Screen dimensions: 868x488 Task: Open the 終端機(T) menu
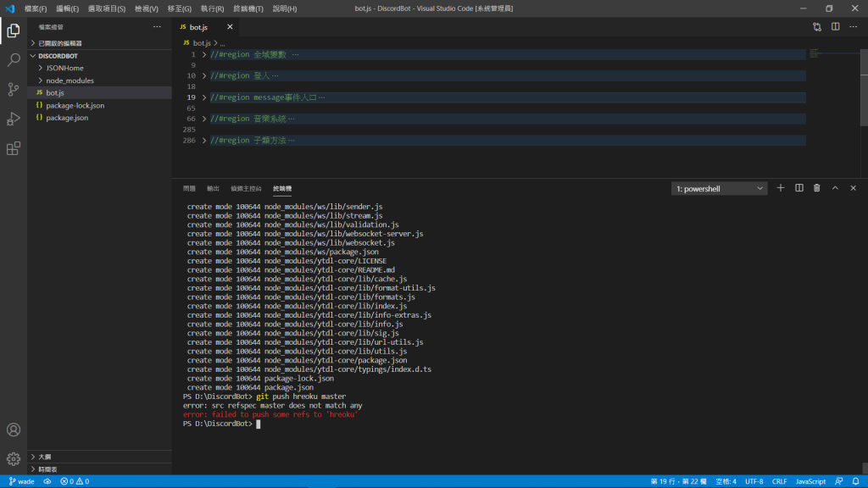pyautogui.click(x=248, y=8)
